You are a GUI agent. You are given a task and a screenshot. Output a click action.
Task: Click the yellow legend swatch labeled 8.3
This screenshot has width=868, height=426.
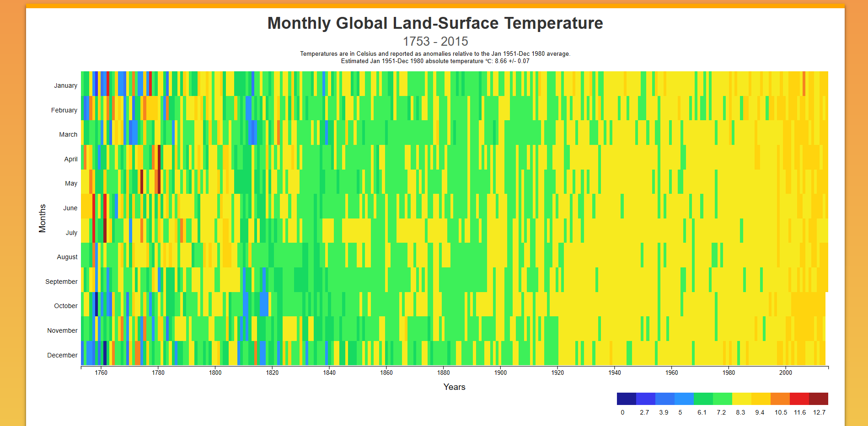(741, 399)
